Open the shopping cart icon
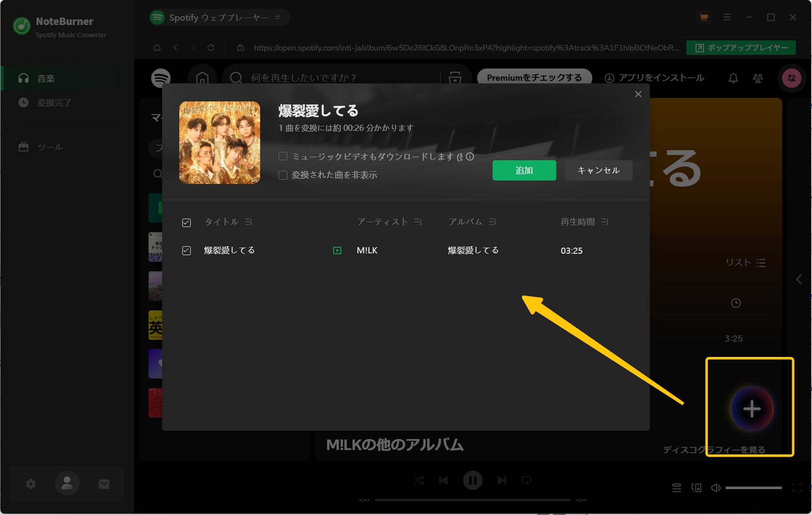Image resolution: width=812 pixels, height=515 pixels. tap(704, 17)
